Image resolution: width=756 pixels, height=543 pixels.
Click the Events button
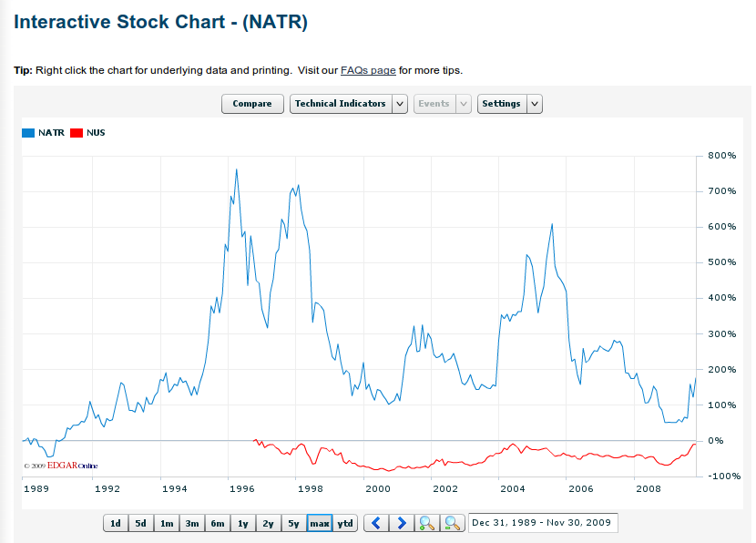(434, 104)
